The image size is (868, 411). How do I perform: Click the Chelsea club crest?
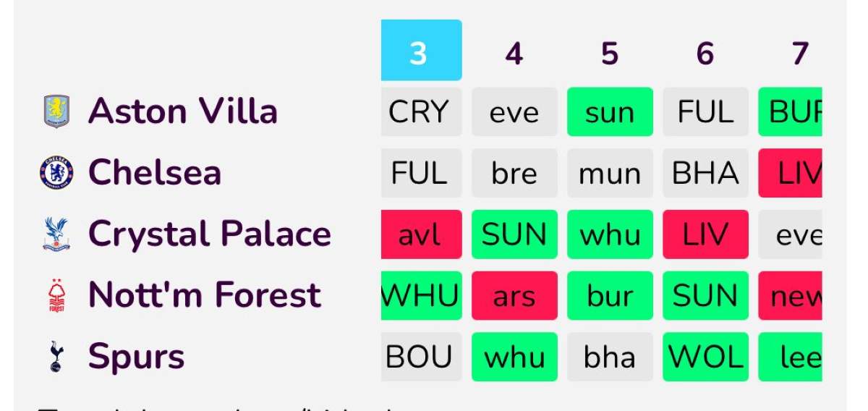pyautogui.click(x=56, y=173)
